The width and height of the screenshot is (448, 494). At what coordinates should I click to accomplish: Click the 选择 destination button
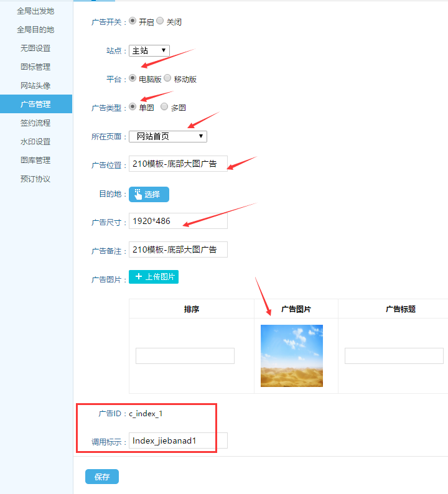pyautogui.click(x=149, y=194)
